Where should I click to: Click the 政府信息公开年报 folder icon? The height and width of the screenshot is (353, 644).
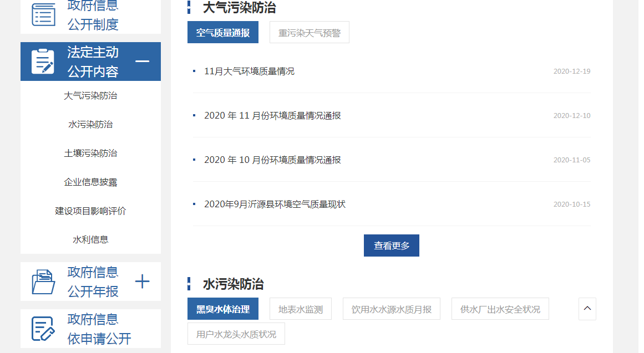click(43, 282)
